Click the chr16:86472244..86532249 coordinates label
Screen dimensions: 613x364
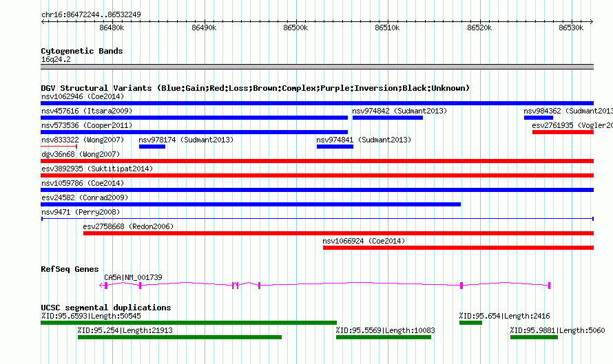click(91, 14)
